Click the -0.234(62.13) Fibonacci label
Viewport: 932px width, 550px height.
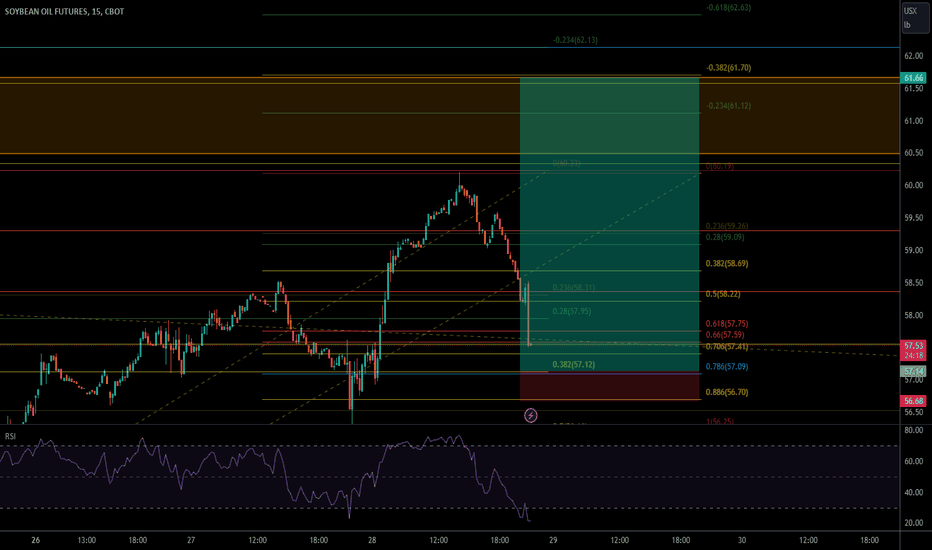(x=575, y=40)
